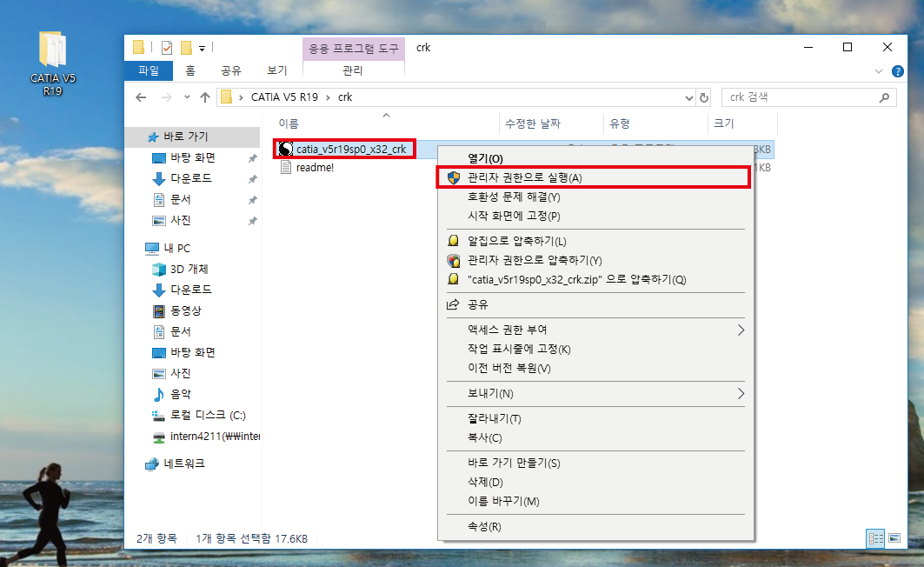Open the quick access toolbar customize dropdown
The height and width of the screenshot is (567, 924).
[x=202, y=49]
